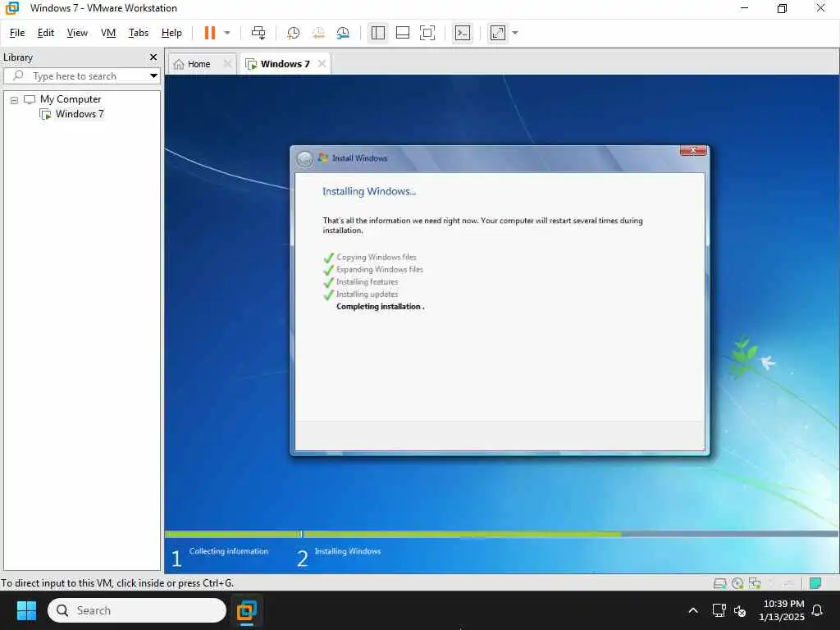Open the Tabs menu
Screen dimensions: 840x630
[x=138, y=33]
